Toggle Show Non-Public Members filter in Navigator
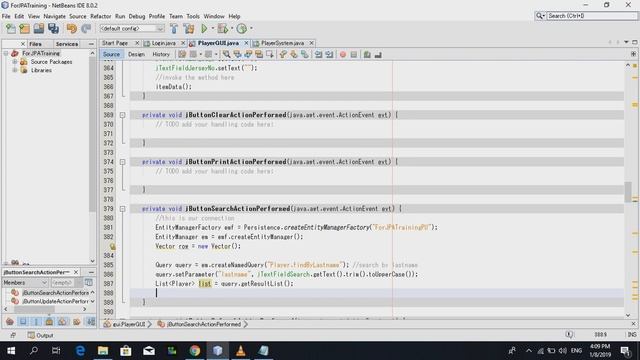This screenshot has height=360, width=640. [49, 322]
